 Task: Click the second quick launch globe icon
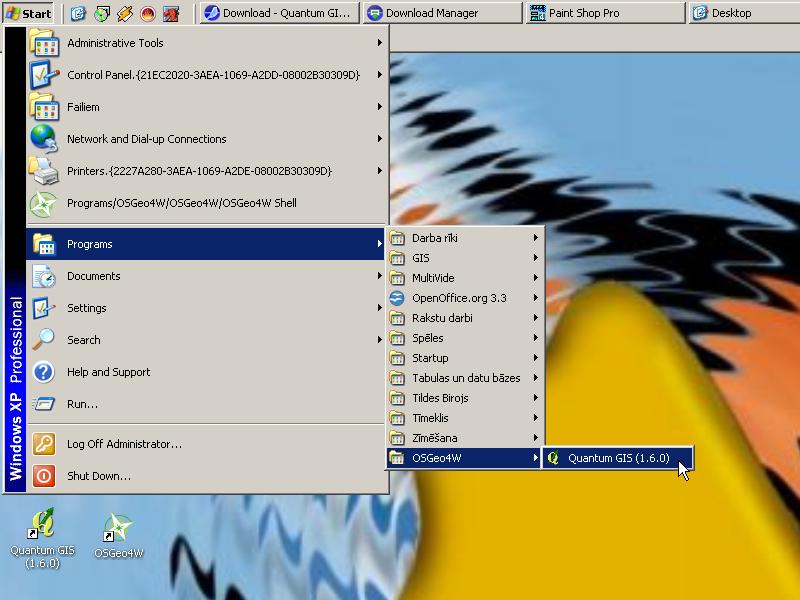coord(102,13)
